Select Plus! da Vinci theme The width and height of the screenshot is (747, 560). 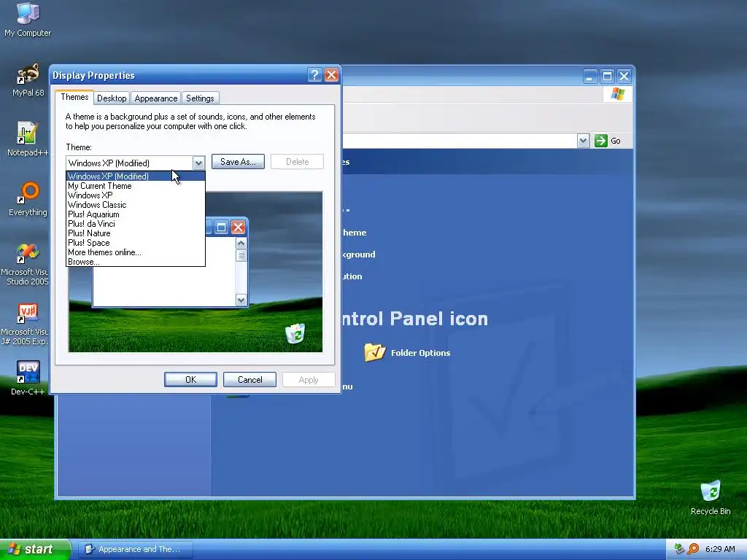(136, 224)
